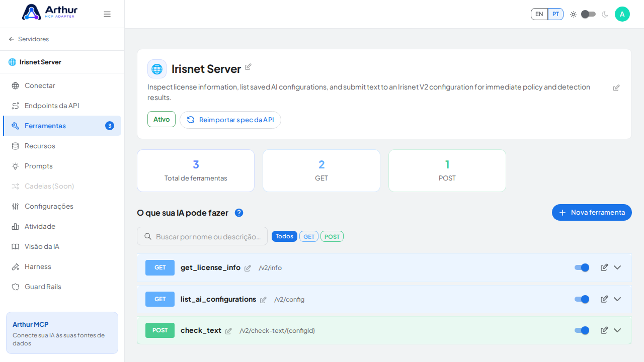This screenshot has width=644, height=362.
Task: Open Visão da IA page
Action: (62, 246)
